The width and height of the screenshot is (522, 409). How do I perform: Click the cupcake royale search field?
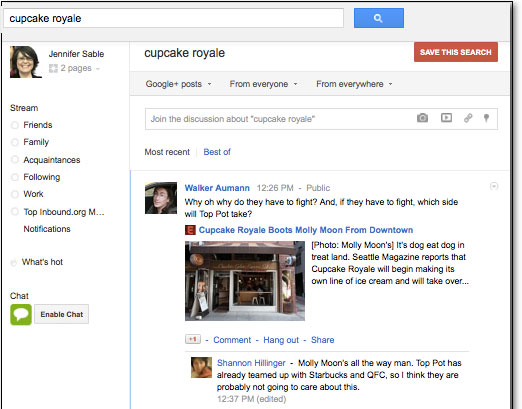174,18
